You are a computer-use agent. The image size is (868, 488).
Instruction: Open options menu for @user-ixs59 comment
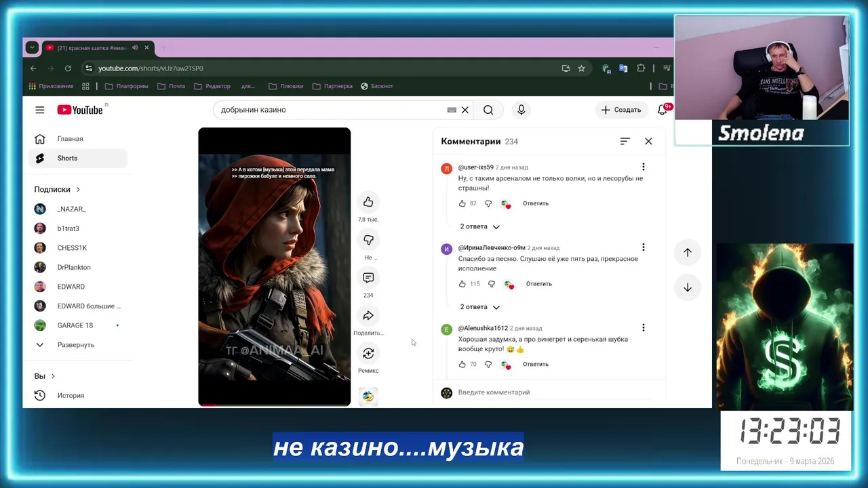[644, 167]
